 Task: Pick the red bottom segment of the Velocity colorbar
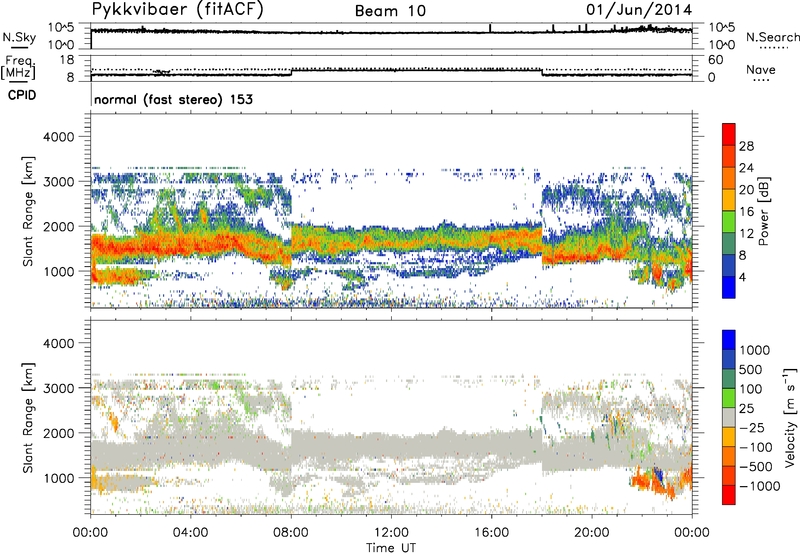pos(729,495)
